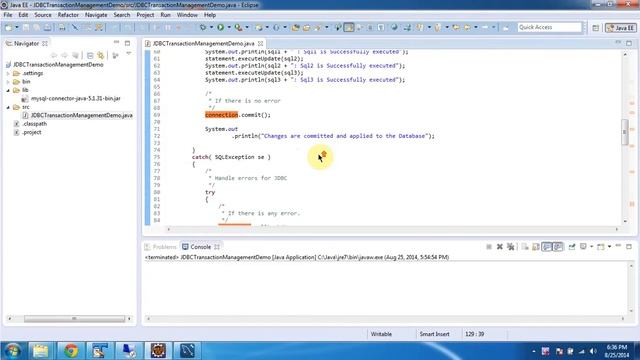The width and height of the screenshot is (640, 360).
Task: Select JDBCTransactionManagementDemo.java in Navigator tree
Action: coord(81,116)
